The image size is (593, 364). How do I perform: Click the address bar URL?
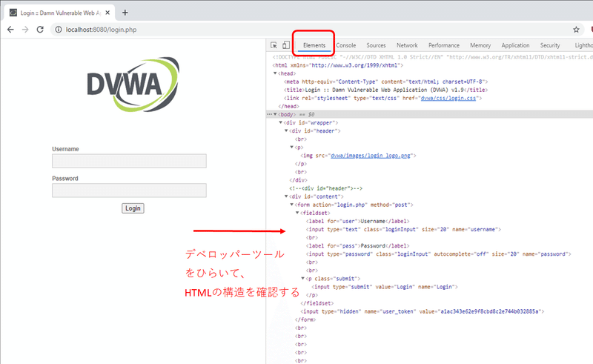tap(101, 30)
